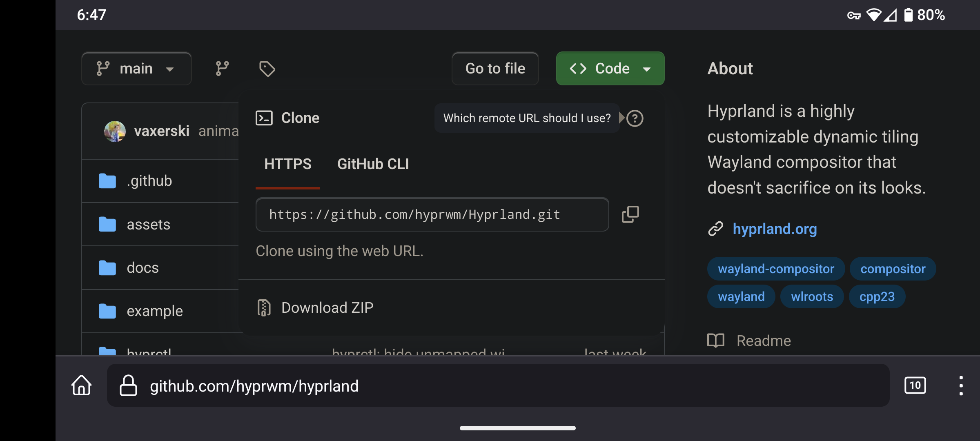Open the .github folder
This screenshot has height=441, width=980.
tap(149, 181)
